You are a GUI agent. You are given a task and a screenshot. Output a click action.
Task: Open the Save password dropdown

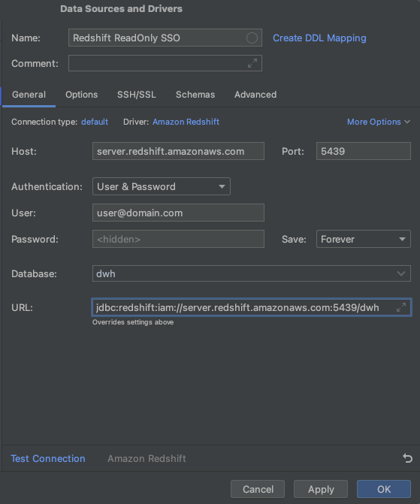coord(364,239)
